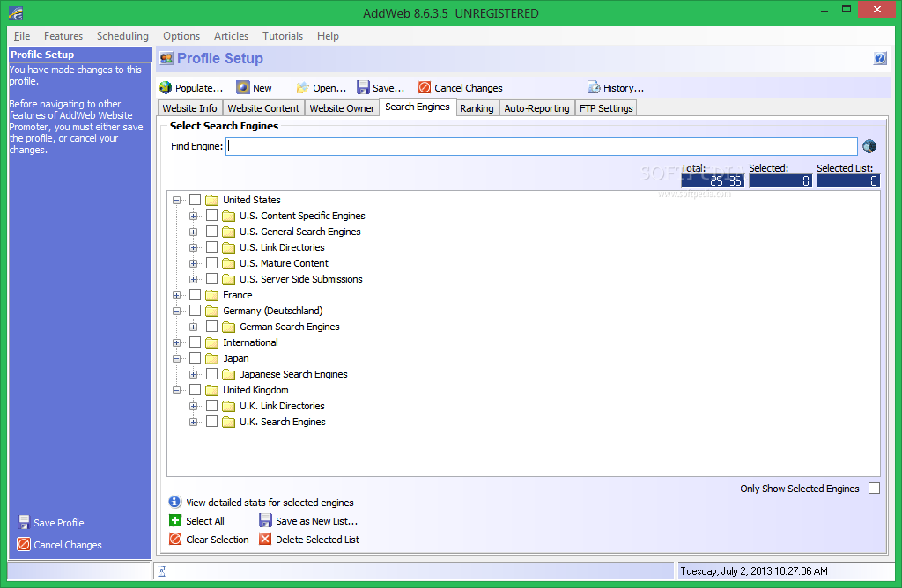Viewport: 902px width, 588px height.
Task: Collapse the United Kingdom tree node
Action: pyautogui.click(x=176, y=390)
